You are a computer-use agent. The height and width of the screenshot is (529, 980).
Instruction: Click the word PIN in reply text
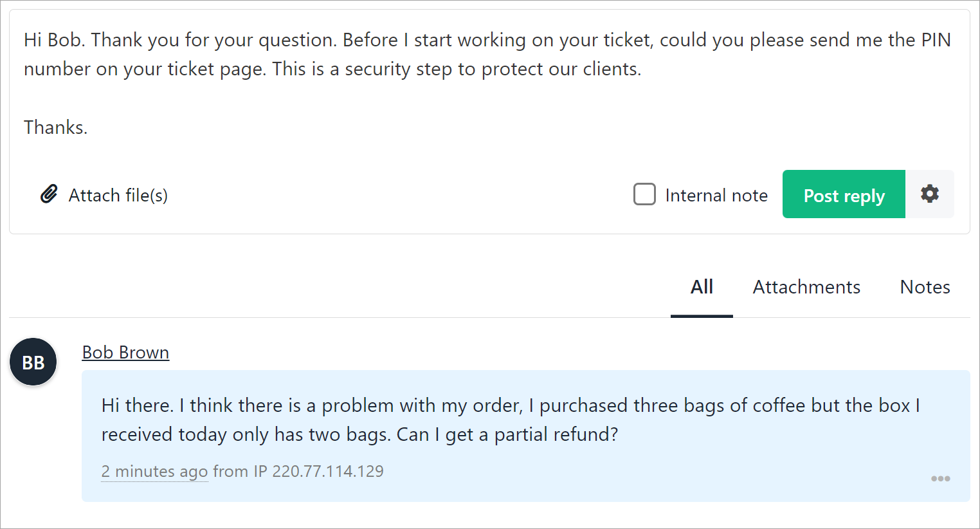[936, 40]
